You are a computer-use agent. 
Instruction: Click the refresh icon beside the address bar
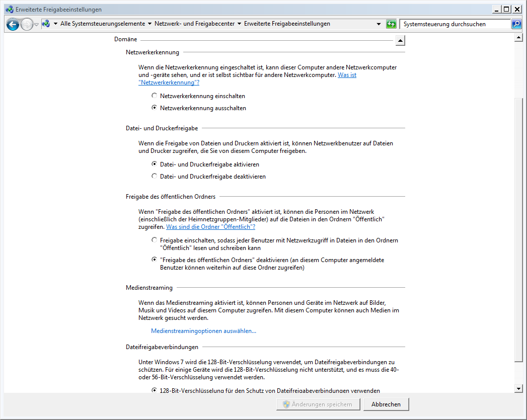tap(391, 24)
